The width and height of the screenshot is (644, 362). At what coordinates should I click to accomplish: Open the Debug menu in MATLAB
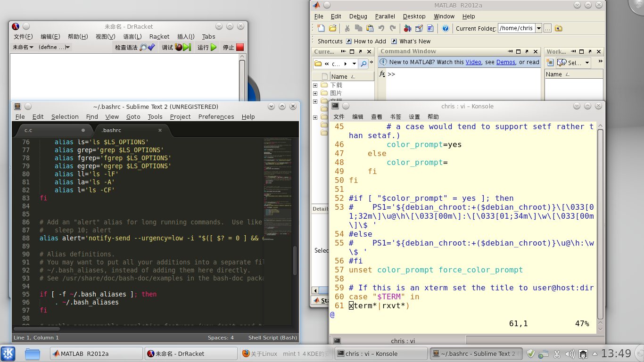[358, 16]
